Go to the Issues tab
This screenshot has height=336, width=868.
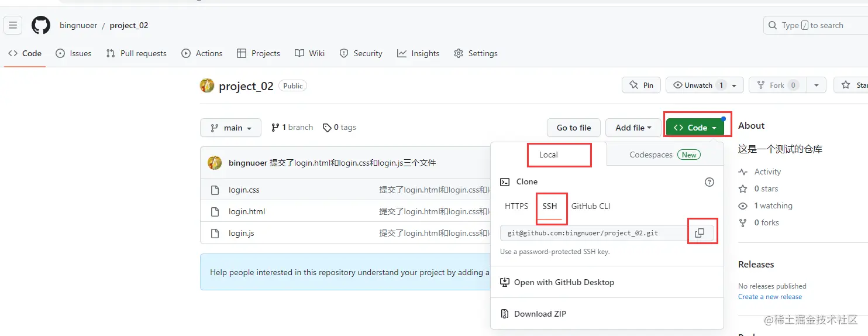[74, 53]
